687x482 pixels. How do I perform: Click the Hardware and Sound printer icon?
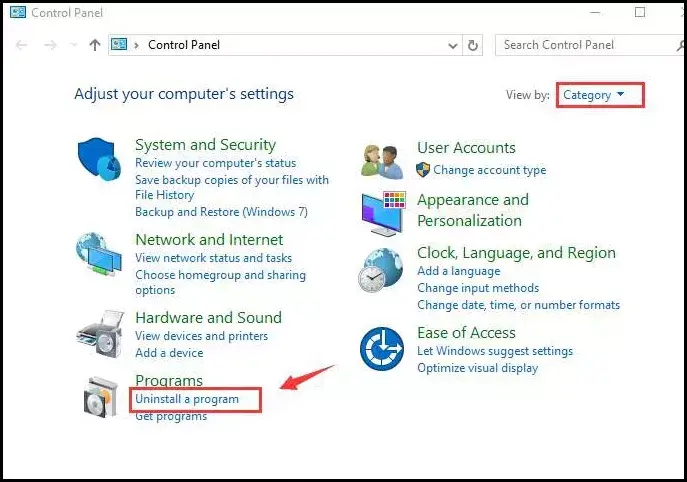(x=100, y=333)
